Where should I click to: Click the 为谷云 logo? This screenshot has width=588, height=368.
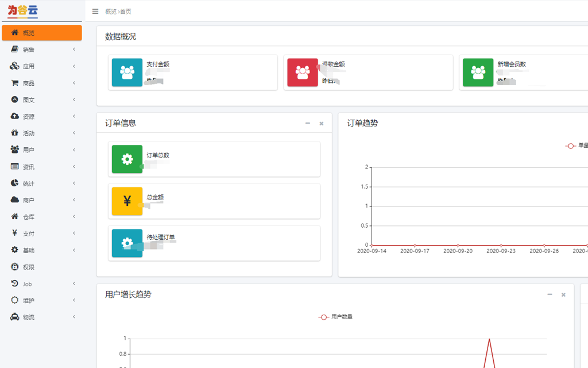[22, 11]
